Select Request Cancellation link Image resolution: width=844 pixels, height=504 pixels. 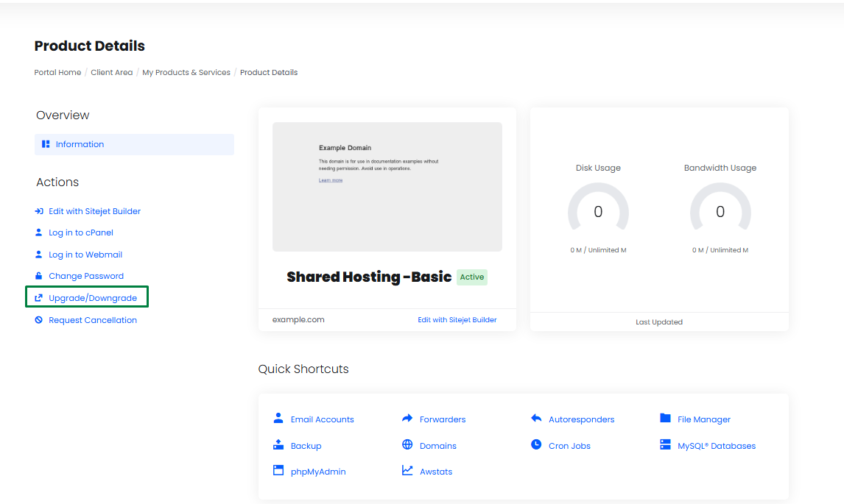point(93,320)
